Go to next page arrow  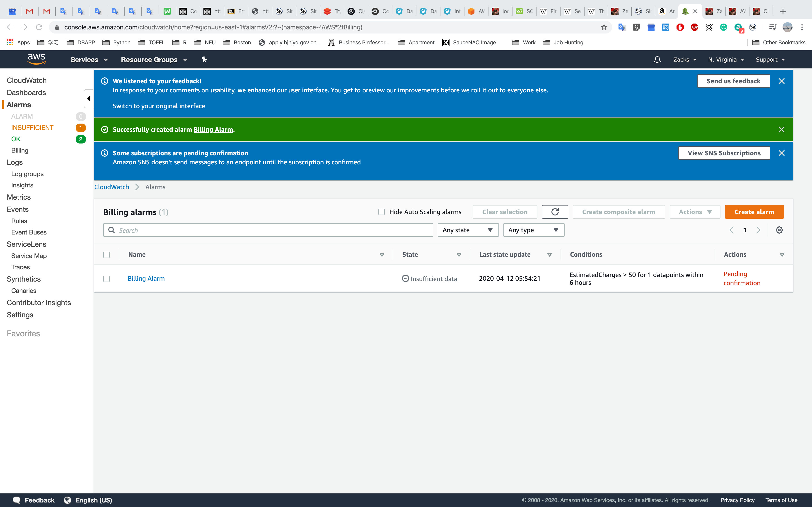pyautogui.click(x=758, y=230)
